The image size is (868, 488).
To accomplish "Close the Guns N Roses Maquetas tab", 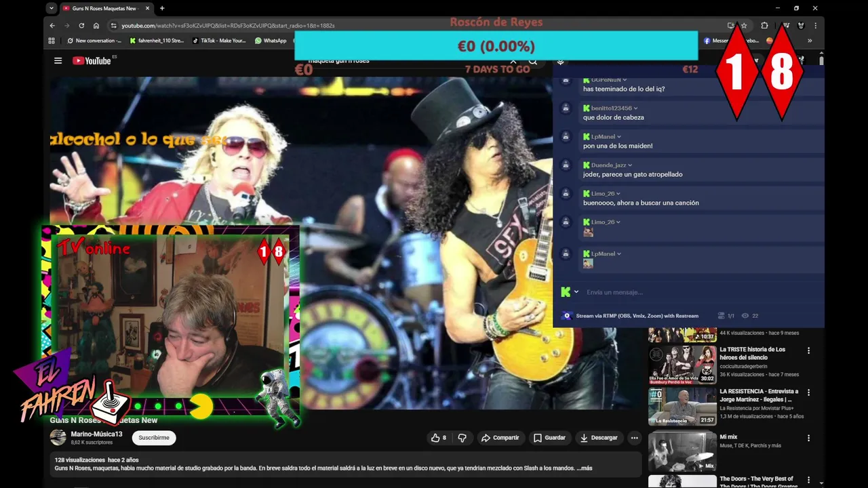I will pos(147,8).
